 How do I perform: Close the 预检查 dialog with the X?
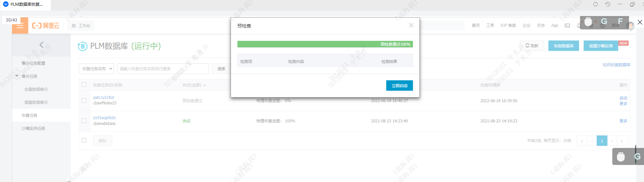(411, 26)
